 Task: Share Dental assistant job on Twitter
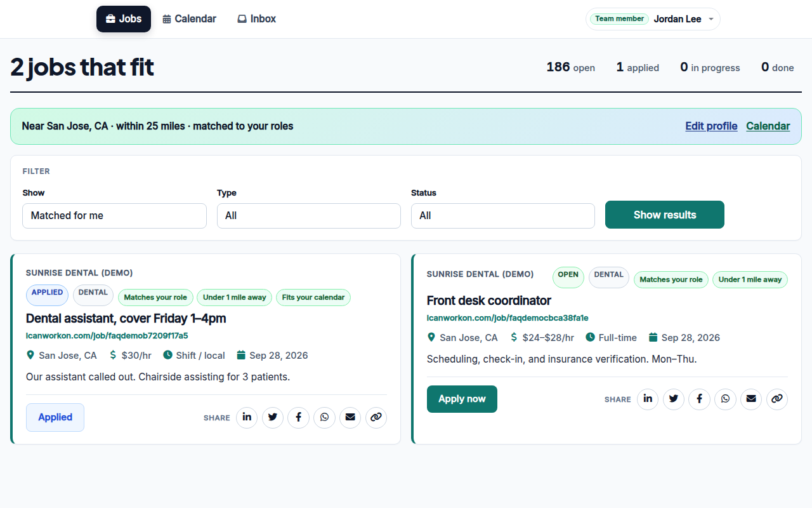(x=273, y=418)
